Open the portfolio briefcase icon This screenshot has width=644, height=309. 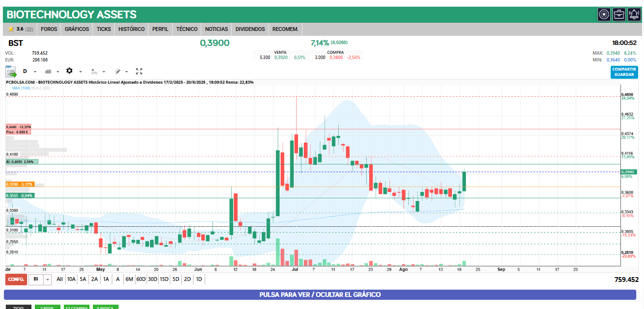(x=619, y=15)
